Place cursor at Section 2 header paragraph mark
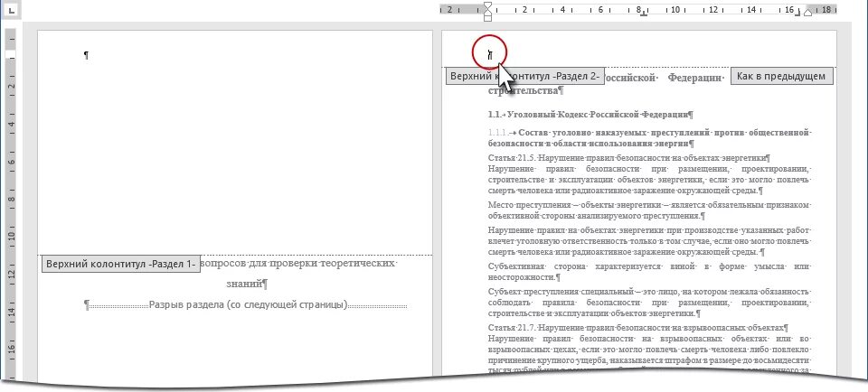The height and width of the screenshot is (392, 868). [x=490, y=54]
